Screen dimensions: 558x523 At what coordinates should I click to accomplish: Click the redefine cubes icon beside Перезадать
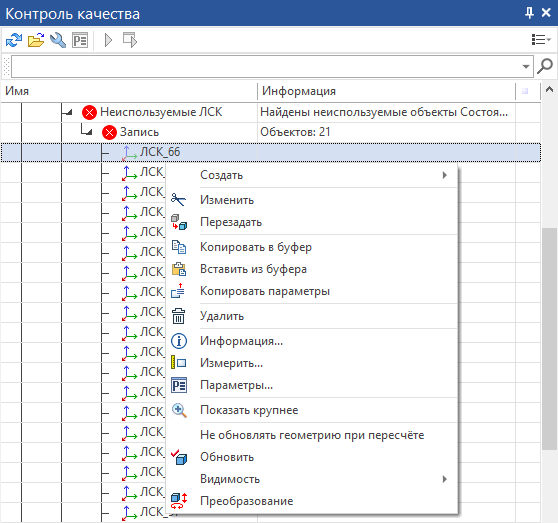pyautogui.click(x=179, y=222)
